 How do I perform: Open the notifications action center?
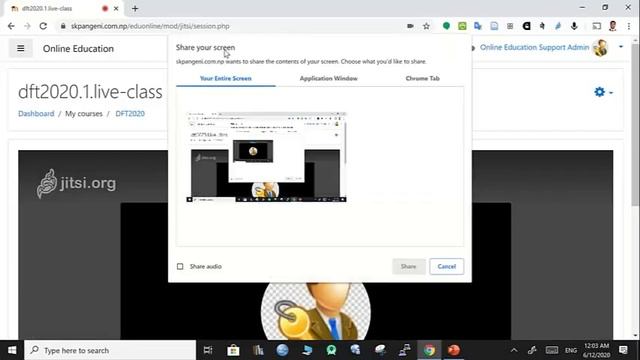(623, 350)
